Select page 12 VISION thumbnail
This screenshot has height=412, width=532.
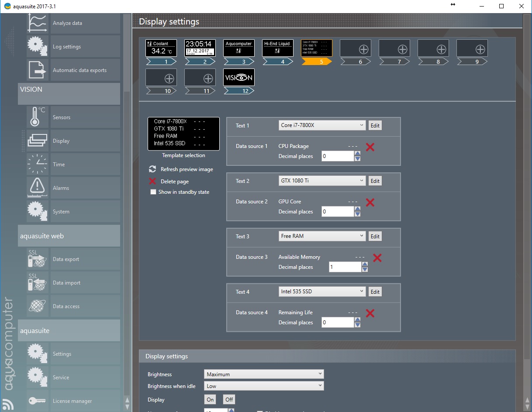tap(238, 77)
